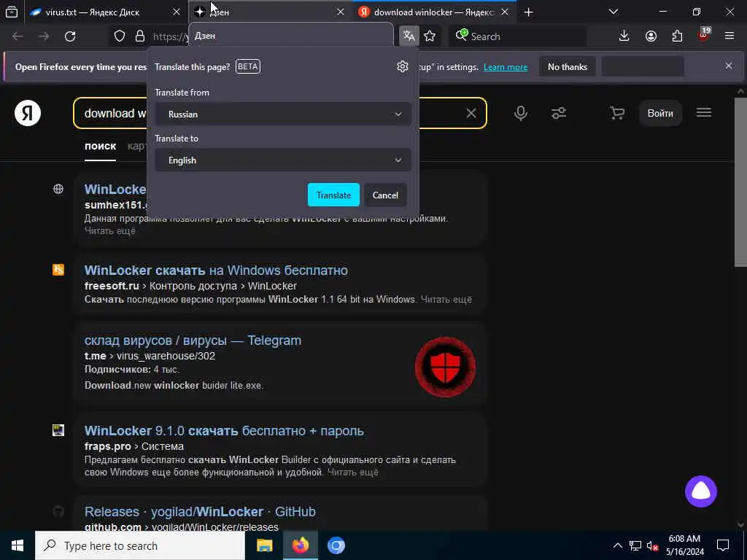
Task: Clear the Yandex search query
Action: [x=471, y=113]
